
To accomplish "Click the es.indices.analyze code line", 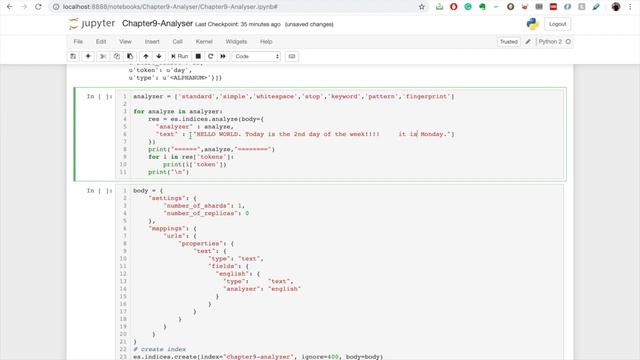I will coord(206,119).
